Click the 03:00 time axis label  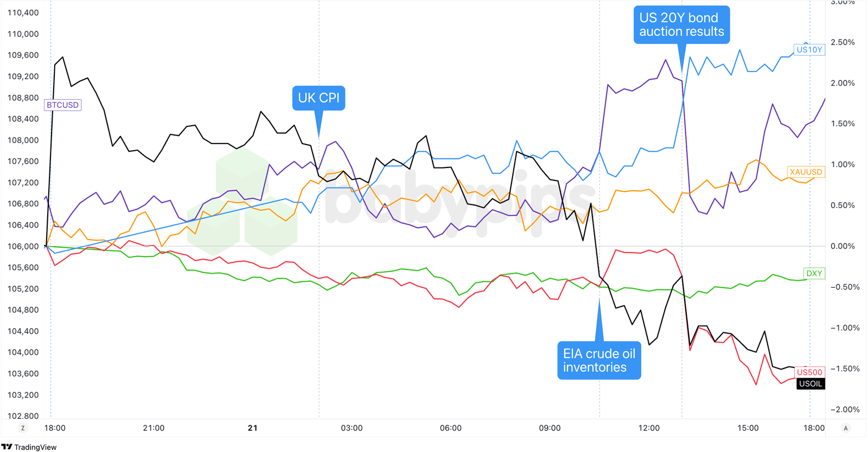[x=352, y=428]
